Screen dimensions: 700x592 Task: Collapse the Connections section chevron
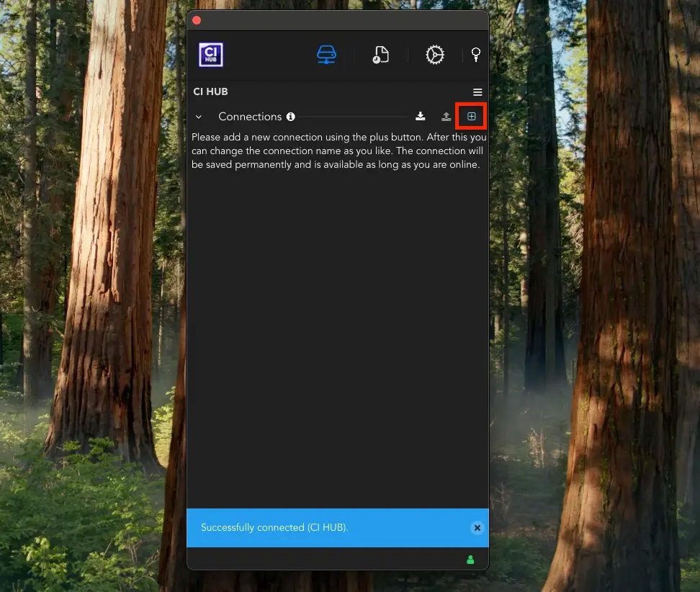pos(199,117)
